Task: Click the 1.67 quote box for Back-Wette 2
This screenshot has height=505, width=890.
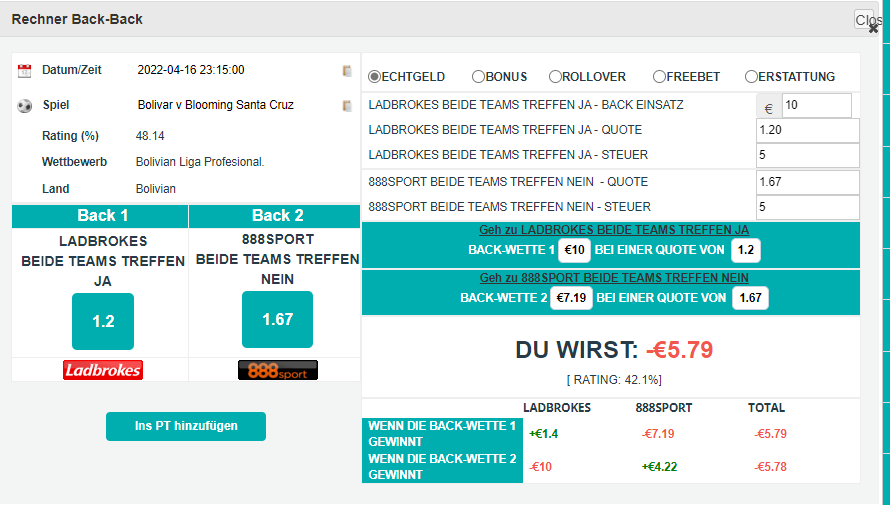Action: click(x=750, y=298)
